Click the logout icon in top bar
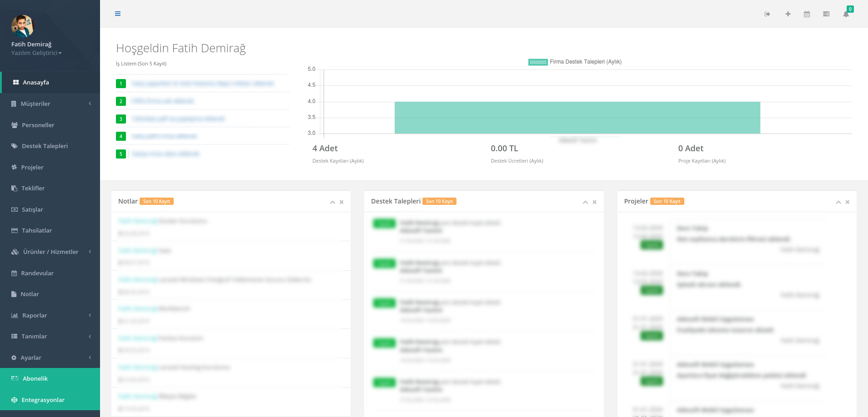 point(767,14)
